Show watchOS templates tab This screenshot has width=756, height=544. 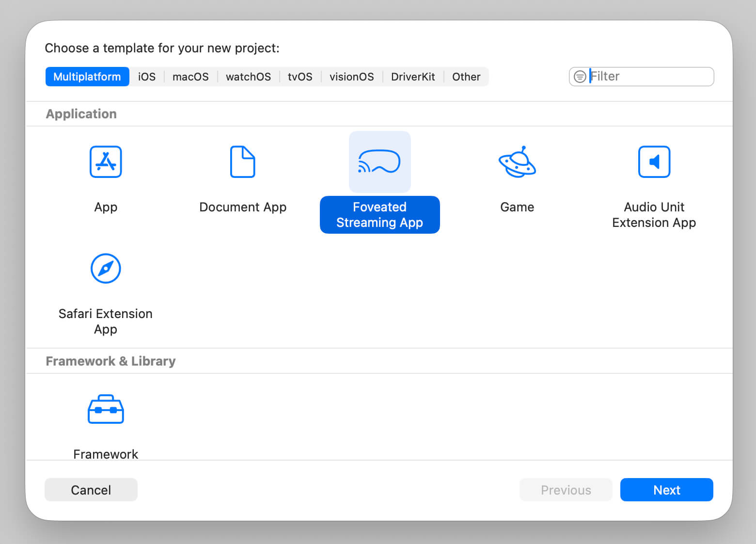pyautogui.click(x=248, y=77)
